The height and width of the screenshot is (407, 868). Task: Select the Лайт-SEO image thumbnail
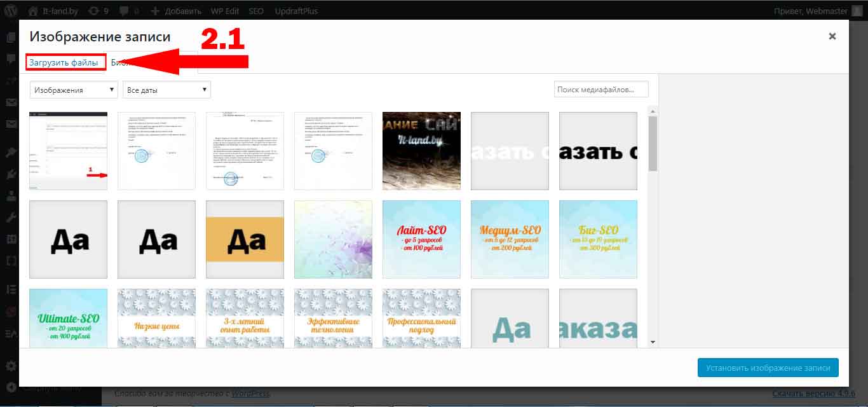click(421, 240)
